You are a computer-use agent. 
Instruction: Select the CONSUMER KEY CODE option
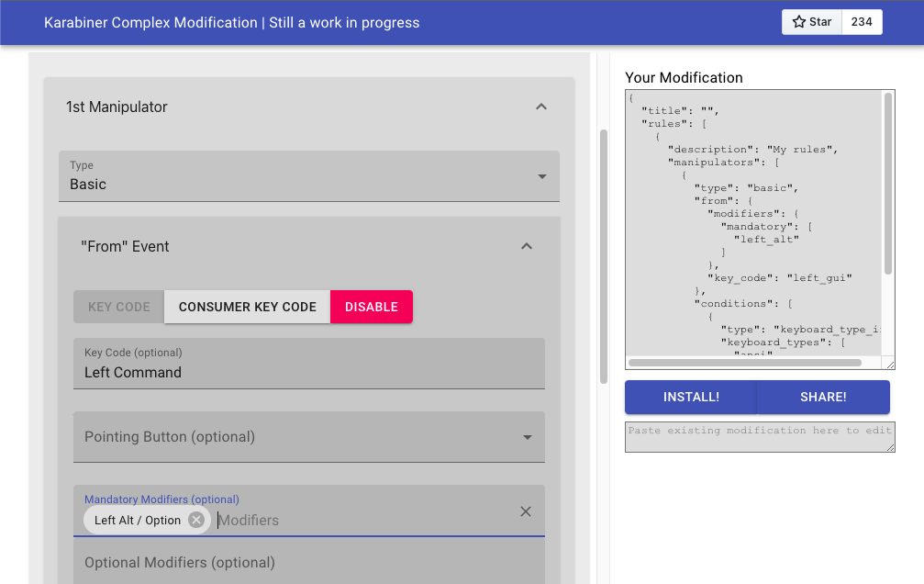(x=248, y=307)
